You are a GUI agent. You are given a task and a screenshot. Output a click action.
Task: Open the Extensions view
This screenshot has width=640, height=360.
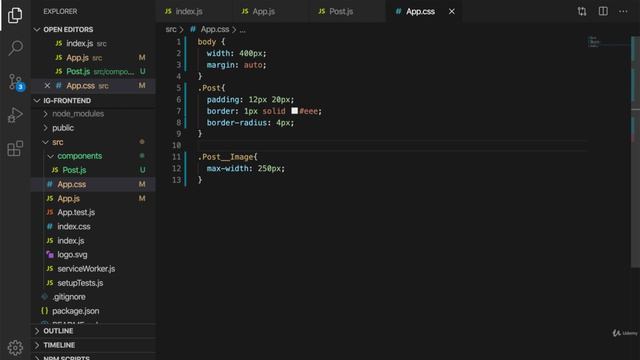tap(15, 148)
